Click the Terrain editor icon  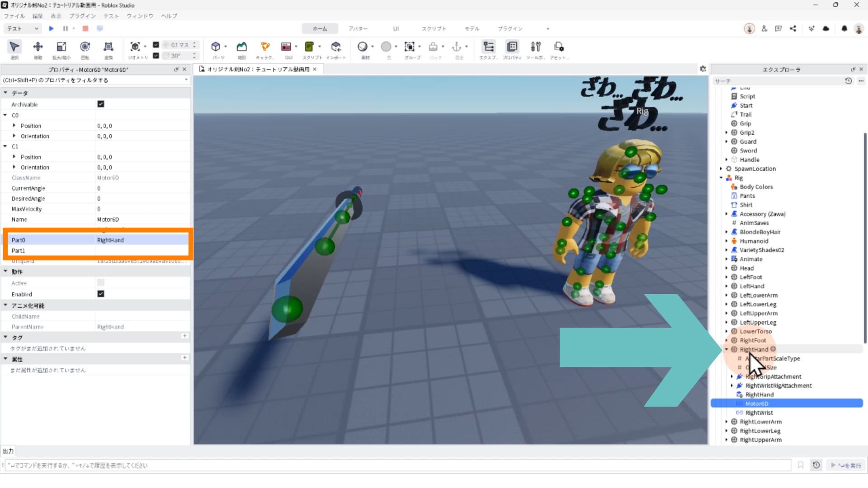pos(242,47)
